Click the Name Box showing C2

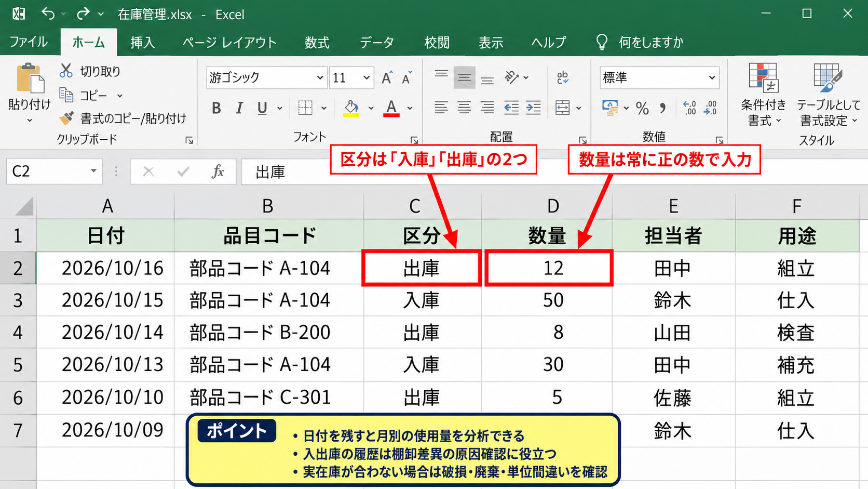point(54,171)
